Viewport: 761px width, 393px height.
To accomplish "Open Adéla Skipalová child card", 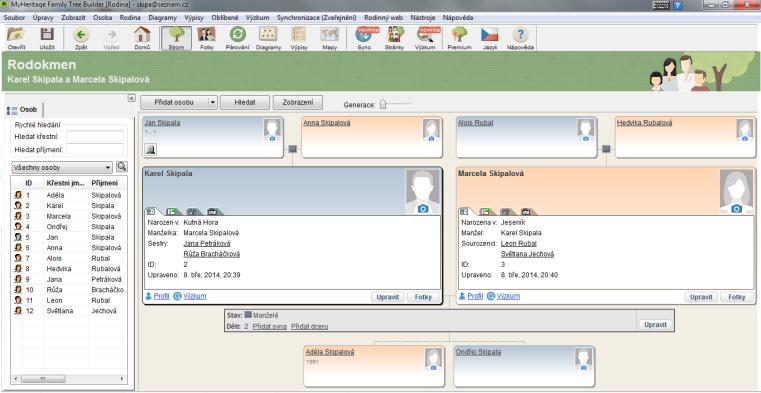I will [x=374, y=366].
